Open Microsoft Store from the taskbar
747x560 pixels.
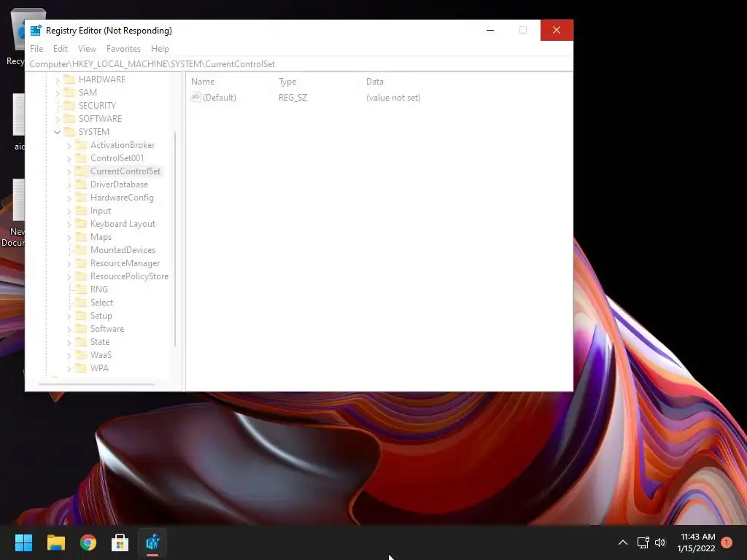(x=120, y=542)
